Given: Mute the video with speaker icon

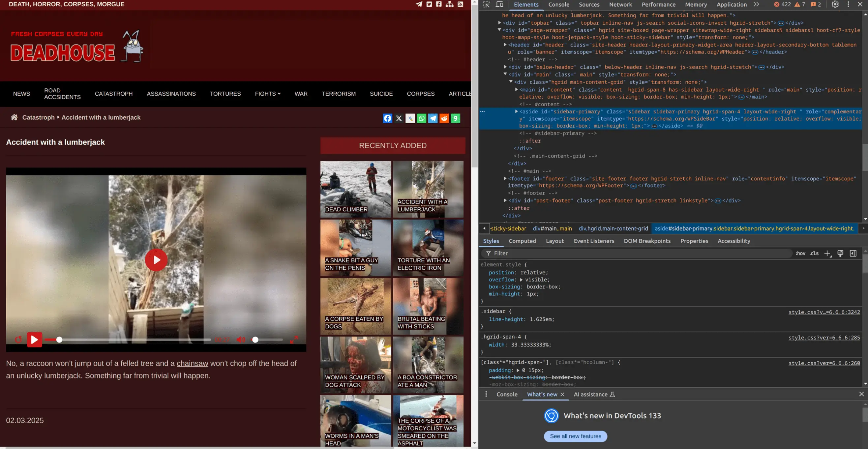Looking at the screenshot, I should (x=241, y=340).
